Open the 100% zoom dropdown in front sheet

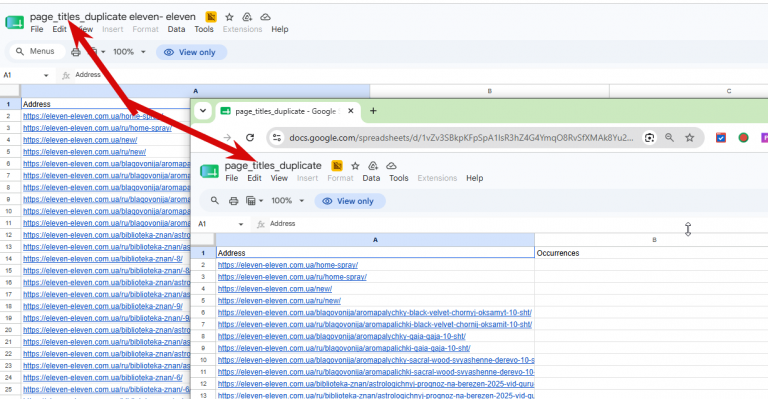(x=288, y=201)
